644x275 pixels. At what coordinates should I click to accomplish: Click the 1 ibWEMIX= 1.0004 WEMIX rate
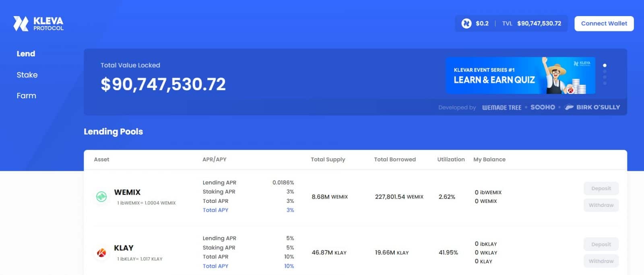pos(147,203)
